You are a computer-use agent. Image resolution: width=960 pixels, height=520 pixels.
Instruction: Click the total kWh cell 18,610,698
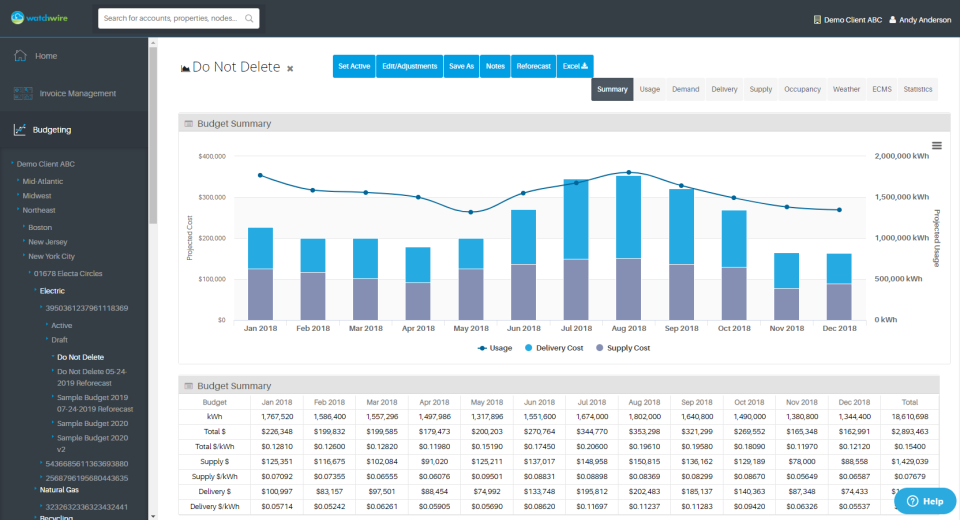coord(910,416)
